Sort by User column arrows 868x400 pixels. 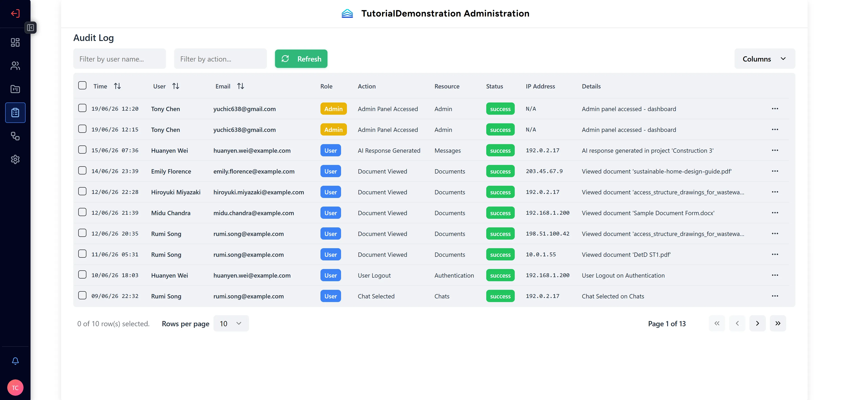175,86
